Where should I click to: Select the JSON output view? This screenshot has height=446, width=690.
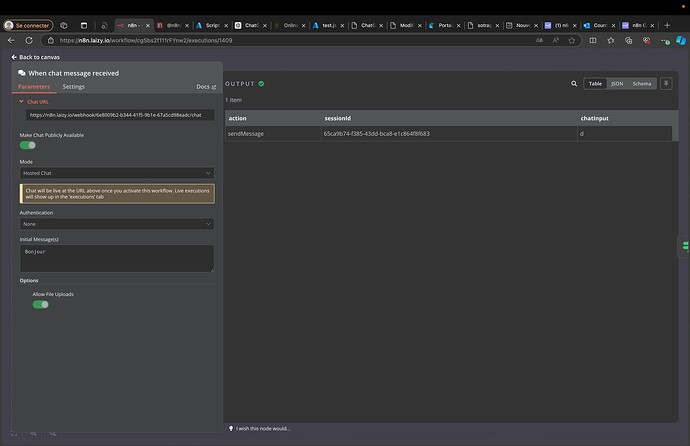(617, 84)
